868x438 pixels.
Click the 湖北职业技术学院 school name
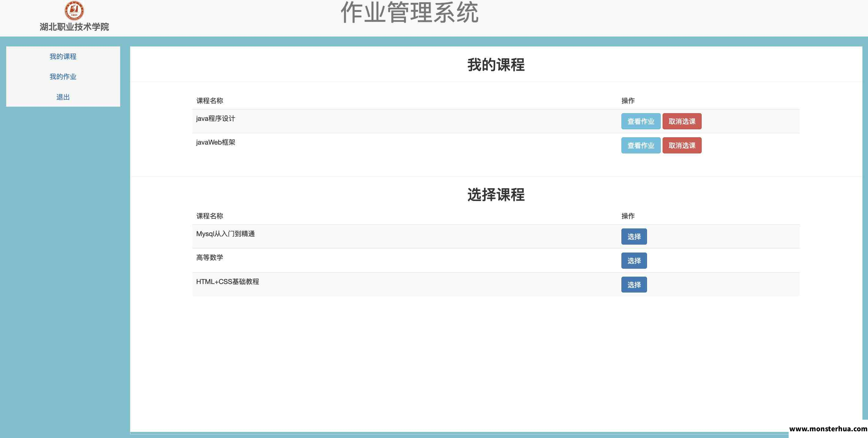[x=74, y=27]
